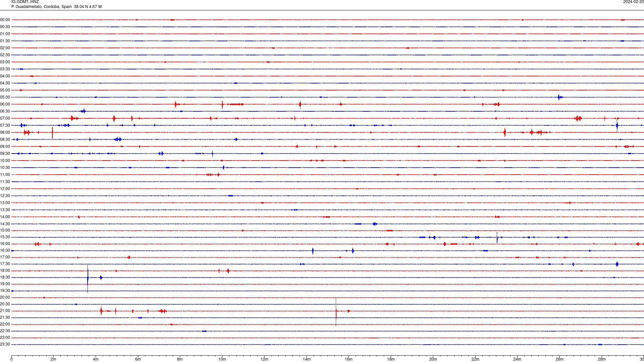This screenshot has width=644, height=362.
Task: Click the blue spike on 15:30 trace
Action: point(497,237)
